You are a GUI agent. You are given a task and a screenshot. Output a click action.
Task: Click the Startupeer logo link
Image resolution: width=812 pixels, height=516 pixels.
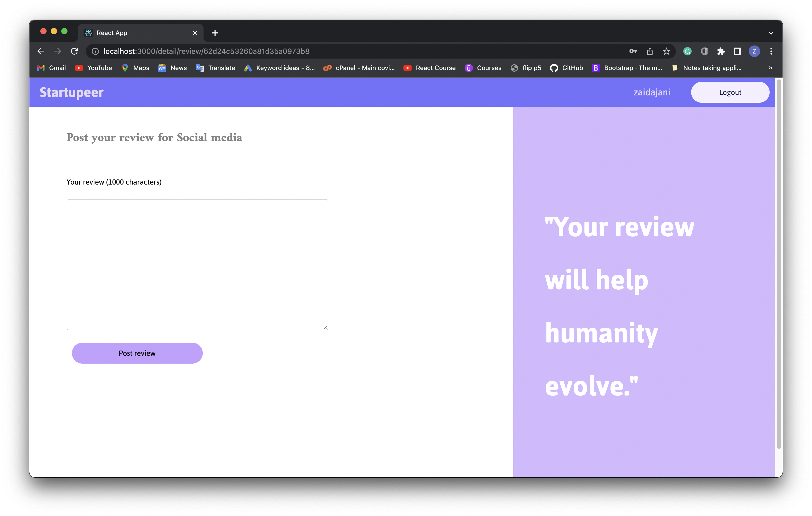71,92
